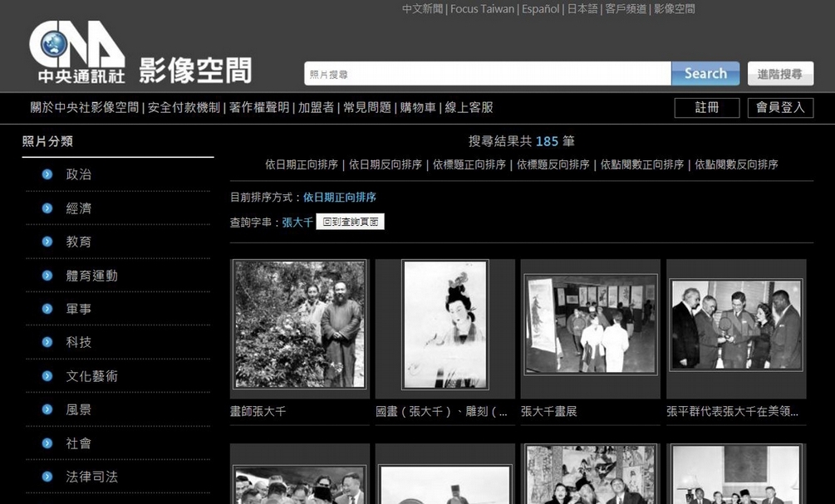Click the caption 張平群代表張大千在美領...

pyautogui.click(x=732, y=411)
